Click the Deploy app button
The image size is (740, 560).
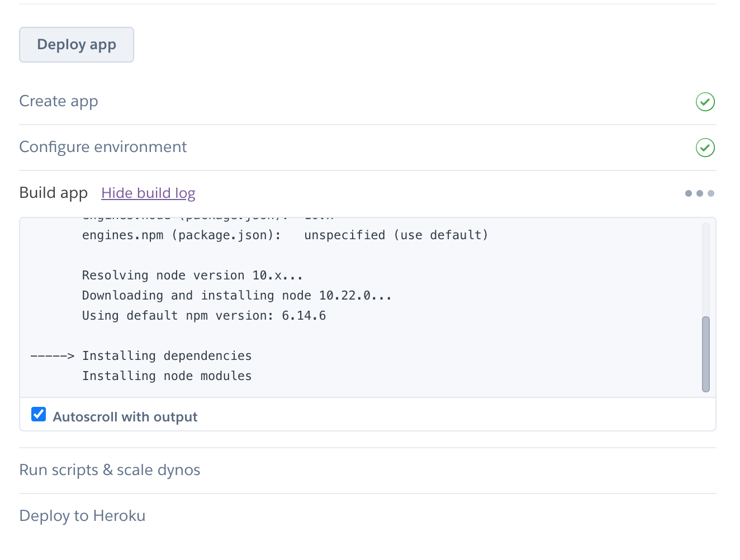click(77, 45)
